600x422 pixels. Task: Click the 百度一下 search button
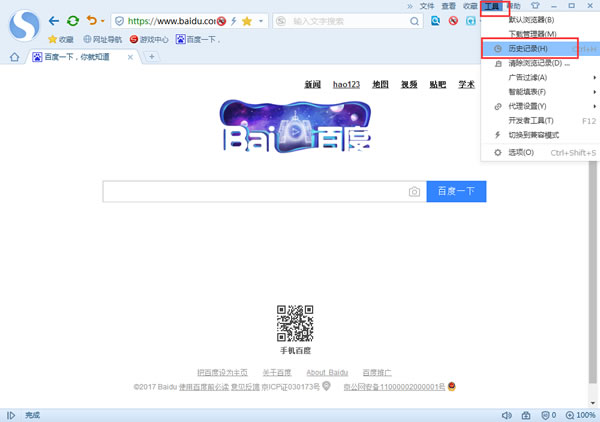coord(457,191)
